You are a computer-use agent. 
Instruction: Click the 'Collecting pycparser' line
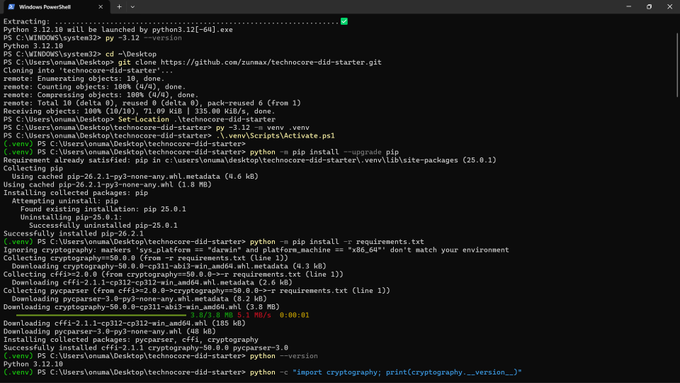tap(196, 291)
